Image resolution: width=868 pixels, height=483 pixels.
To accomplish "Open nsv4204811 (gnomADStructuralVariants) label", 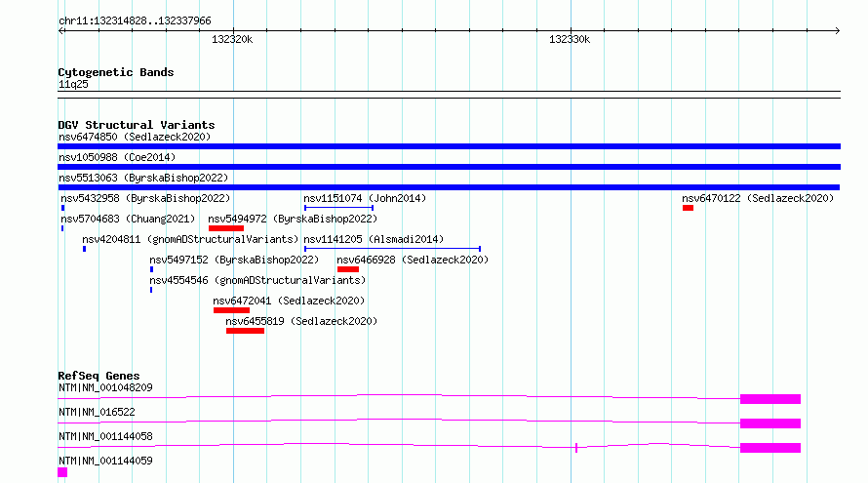I will click(x=190, y=239).
